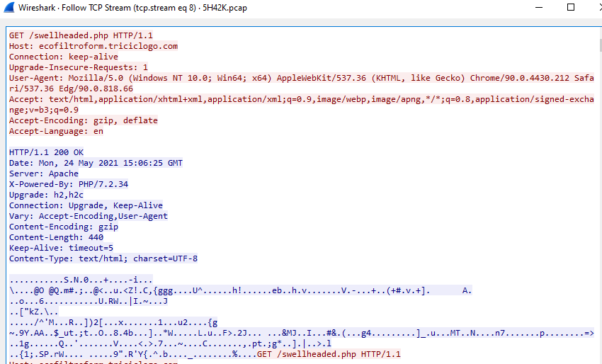Click the 'User-Agent: Mozilla/5.0' line
Screen dimensions: 602x364
coord(302,78)
